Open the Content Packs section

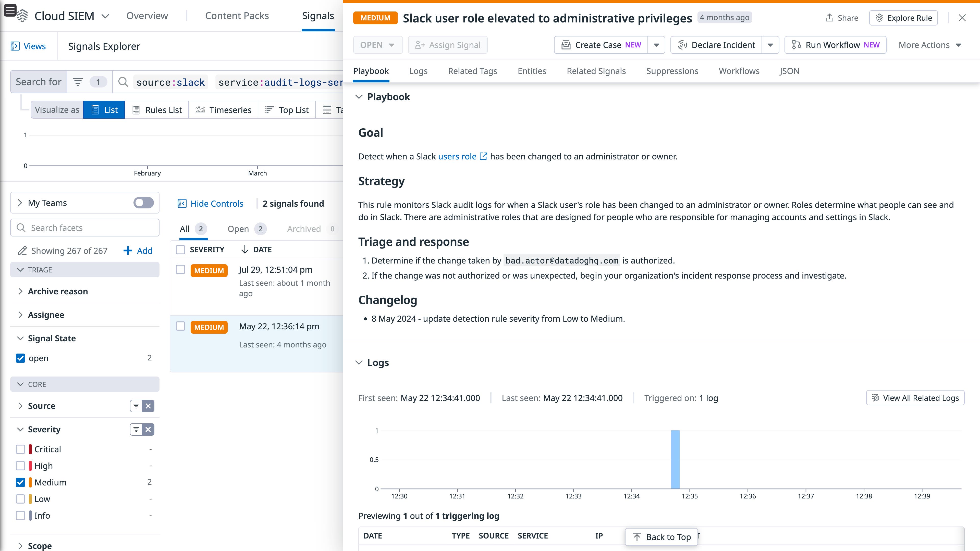[x=237, y=16]
